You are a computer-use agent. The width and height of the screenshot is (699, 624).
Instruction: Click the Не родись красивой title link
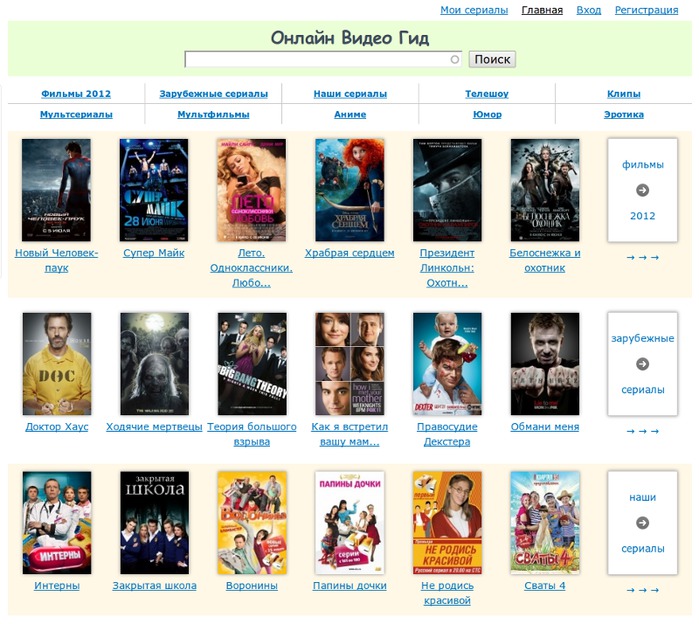pyautogui.click(x=447, y=593)
